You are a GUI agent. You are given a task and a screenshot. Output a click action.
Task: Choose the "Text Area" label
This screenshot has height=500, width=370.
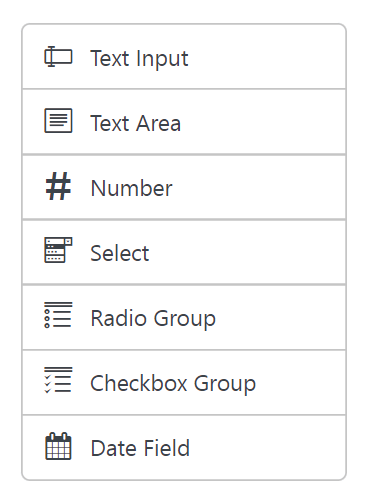pyautogui.click(x=136, y=123)
